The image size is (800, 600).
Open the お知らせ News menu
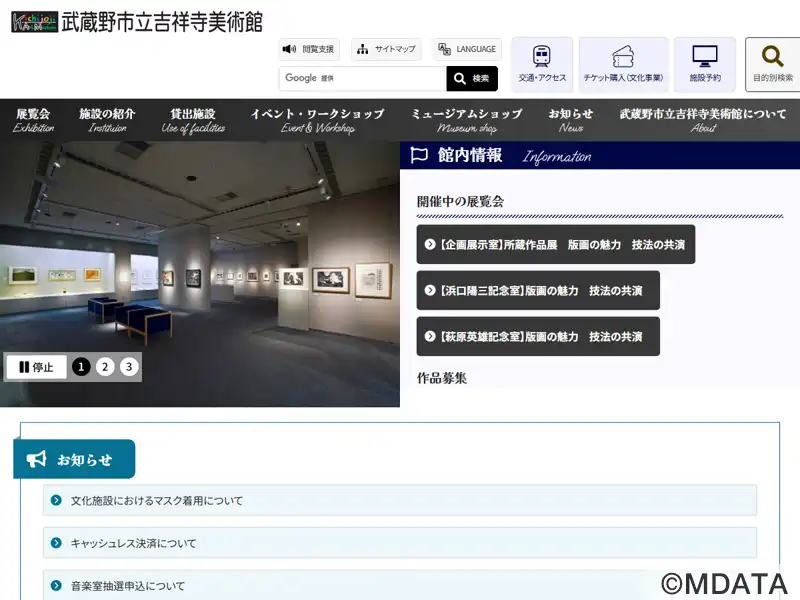point(571,120)
